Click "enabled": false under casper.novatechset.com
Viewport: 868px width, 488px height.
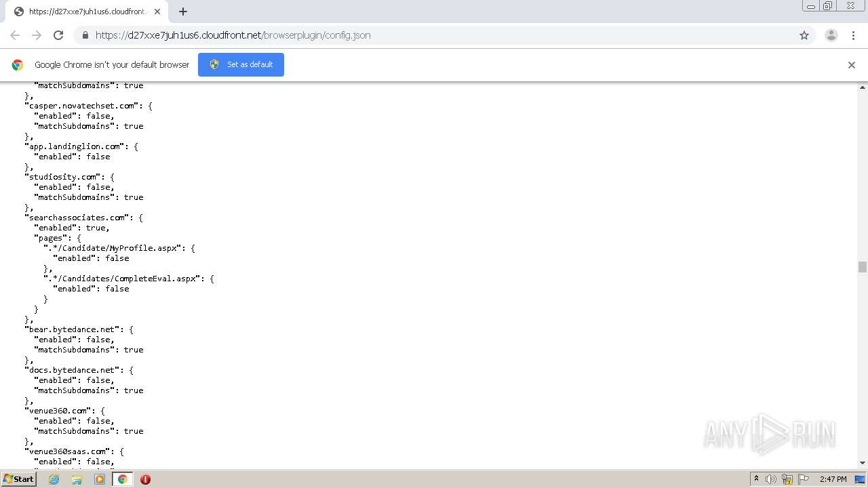74,116
